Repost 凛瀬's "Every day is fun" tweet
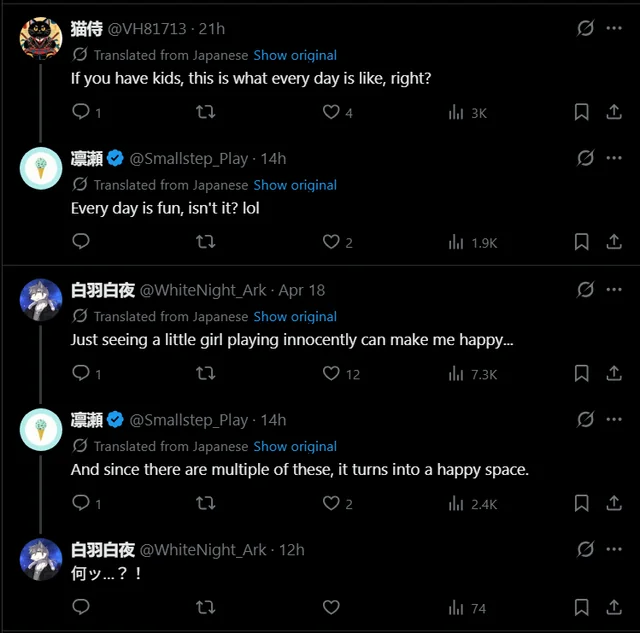The height and width of the screenshot is (633, 640). (x=206, y=242)
